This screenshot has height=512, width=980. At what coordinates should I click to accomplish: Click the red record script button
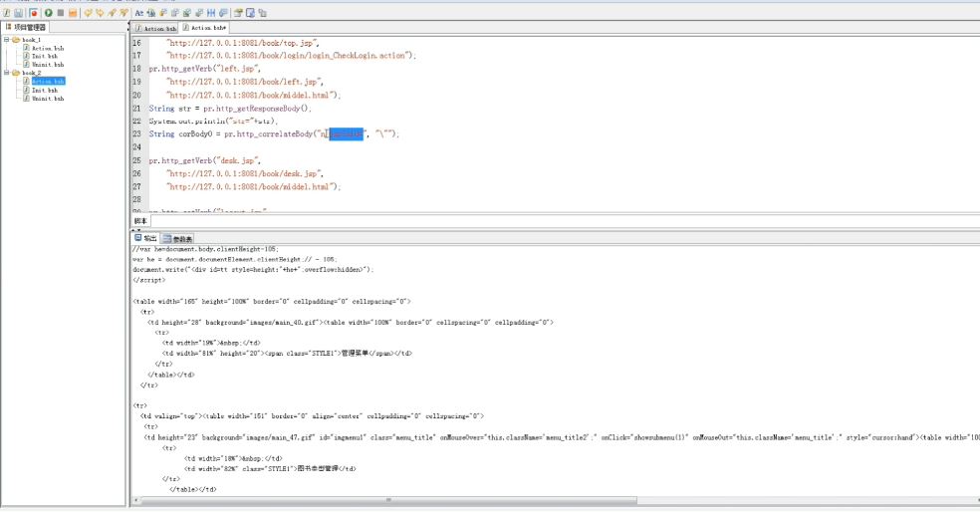coord(34,13)
